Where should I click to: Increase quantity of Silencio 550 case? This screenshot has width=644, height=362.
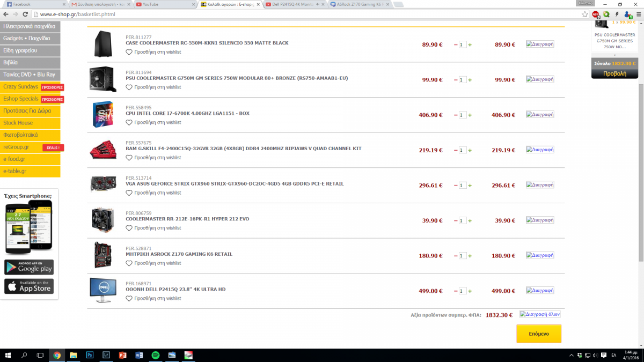[470, 45]
